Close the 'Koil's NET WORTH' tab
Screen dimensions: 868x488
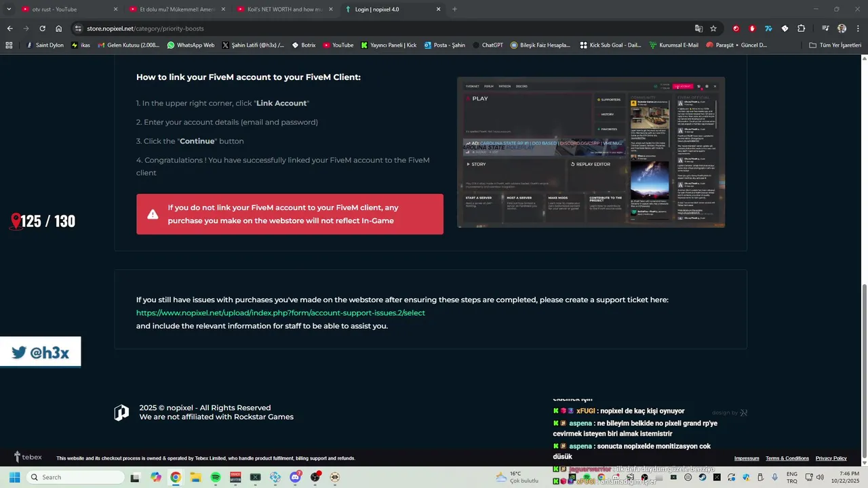click(x=331, y=9)
